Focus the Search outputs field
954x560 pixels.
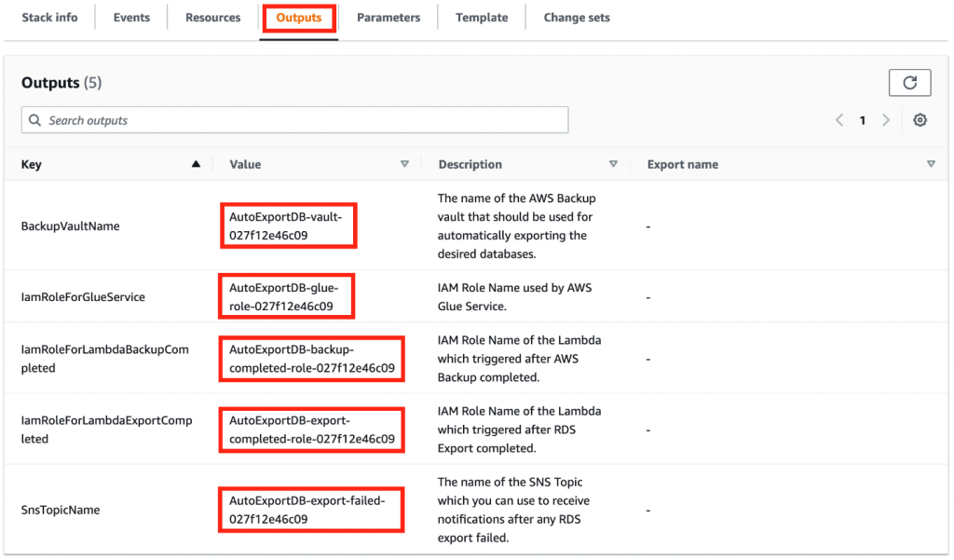[295, 120]
